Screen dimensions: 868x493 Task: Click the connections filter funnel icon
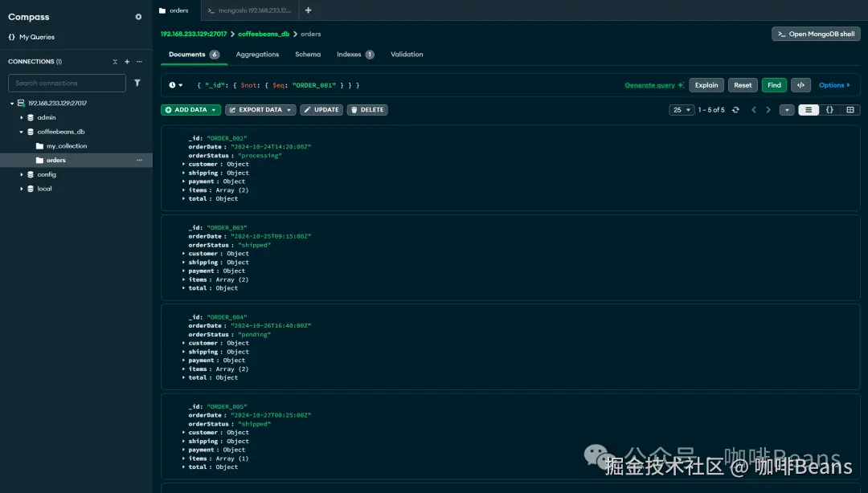(137, 83)
